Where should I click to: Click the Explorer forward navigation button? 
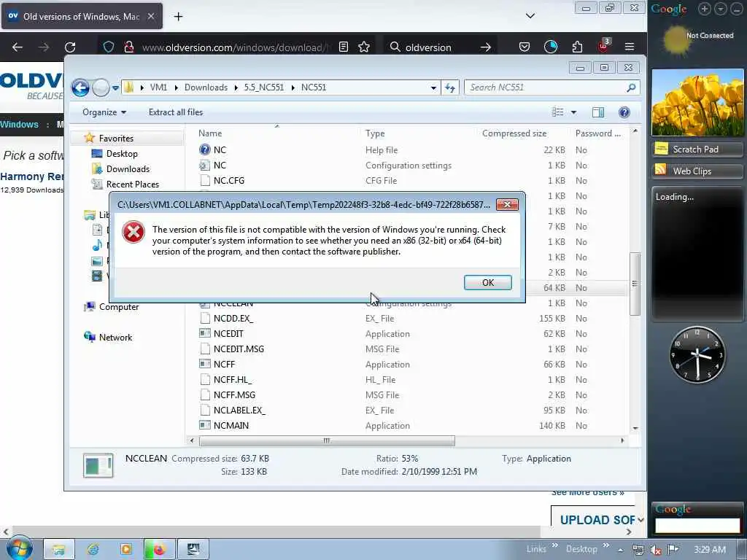101,87
